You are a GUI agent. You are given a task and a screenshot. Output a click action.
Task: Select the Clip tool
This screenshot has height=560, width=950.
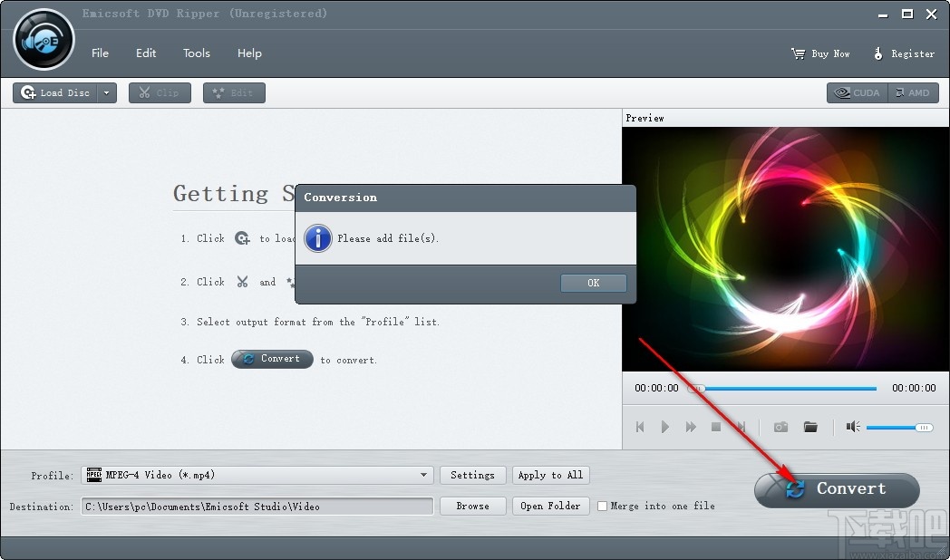click(160, 92)
